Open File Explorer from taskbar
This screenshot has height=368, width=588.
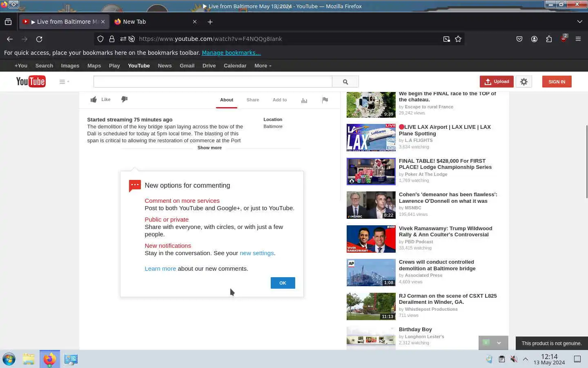pyautogui.click(x=29, y=359)
